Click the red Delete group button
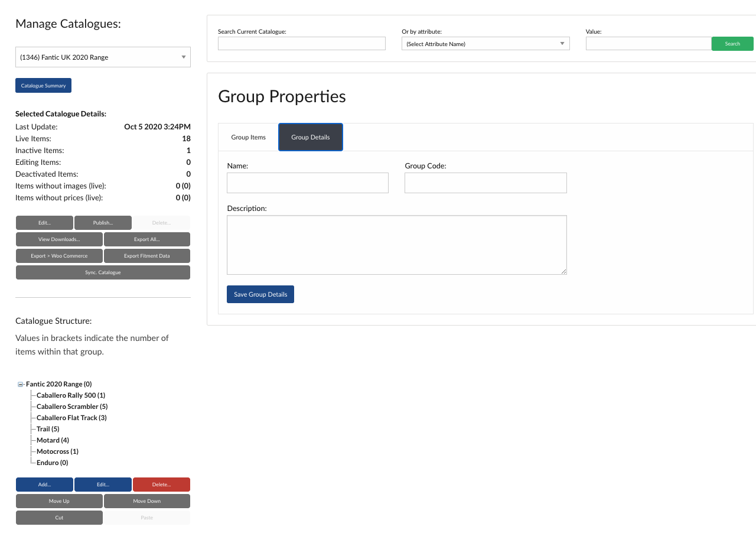756x533 pixels. pos(161,485)
